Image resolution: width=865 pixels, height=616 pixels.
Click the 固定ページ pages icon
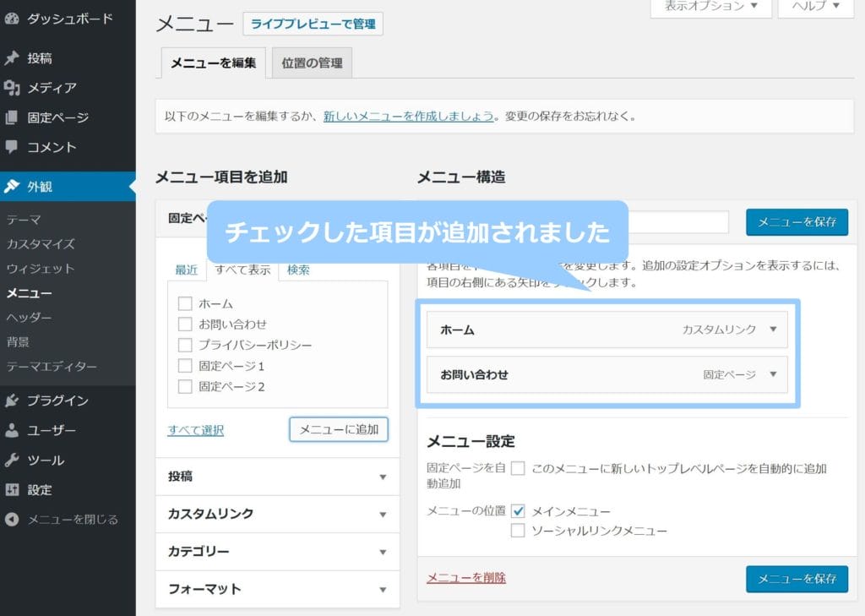pyautogui.click(x=12, y=117)
